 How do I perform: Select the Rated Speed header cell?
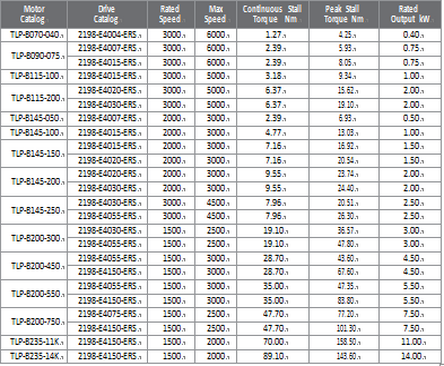(x=171, y=14)
